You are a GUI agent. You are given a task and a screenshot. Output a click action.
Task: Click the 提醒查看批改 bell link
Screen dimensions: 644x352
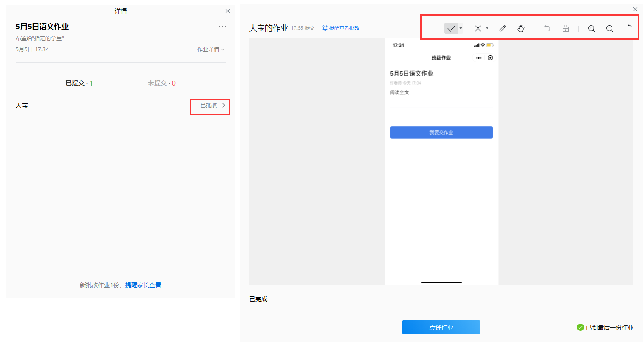coord(341,28)
